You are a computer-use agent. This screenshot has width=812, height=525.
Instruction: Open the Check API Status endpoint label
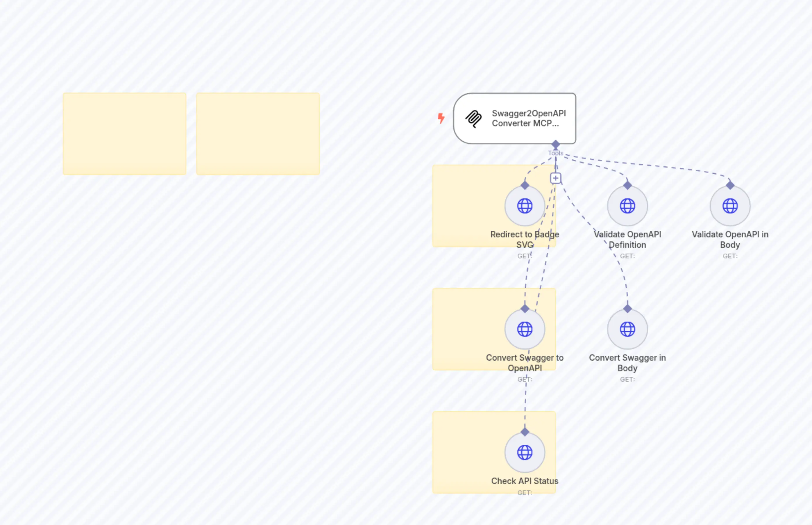tap(525, 481)
